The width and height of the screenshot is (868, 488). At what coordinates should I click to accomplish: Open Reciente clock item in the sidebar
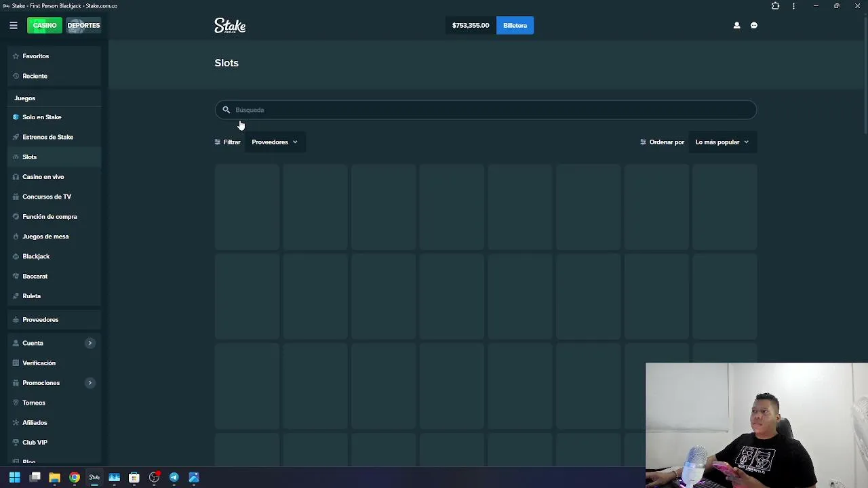(54, 76)
